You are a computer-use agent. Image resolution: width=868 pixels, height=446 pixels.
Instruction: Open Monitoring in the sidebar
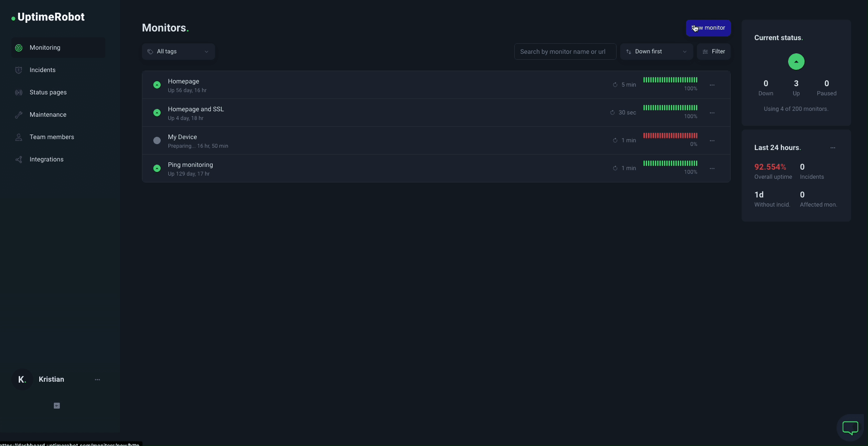tap(58, 47)
